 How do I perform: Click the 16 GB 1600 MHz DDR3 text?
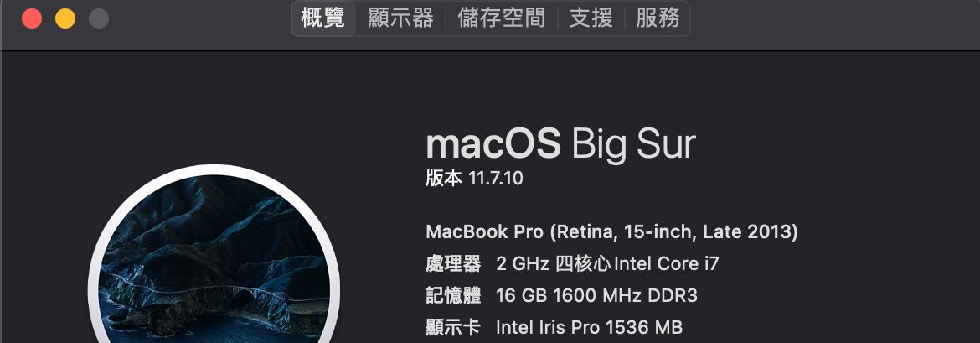(x=596, y=295)
